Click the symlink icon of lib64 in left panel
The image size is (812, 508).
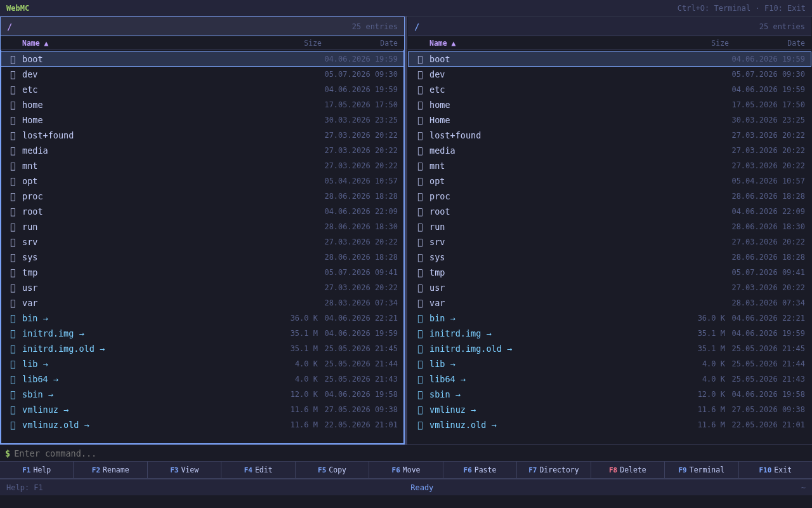click(13, 379)
